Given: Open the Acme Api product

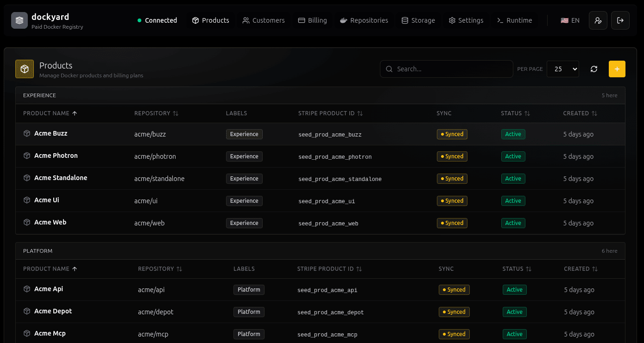Looking at the screenshot, I should (x=49, y=289).
